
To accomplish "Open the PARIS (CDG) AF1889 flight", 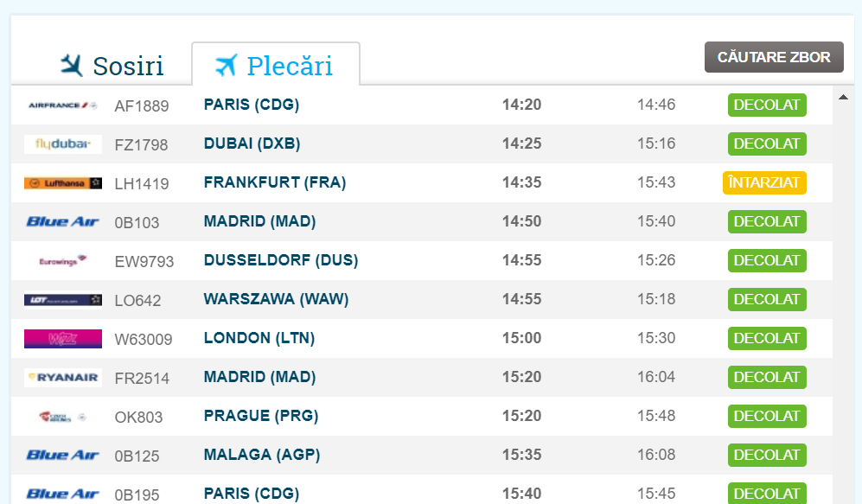I will pos(252,105).
